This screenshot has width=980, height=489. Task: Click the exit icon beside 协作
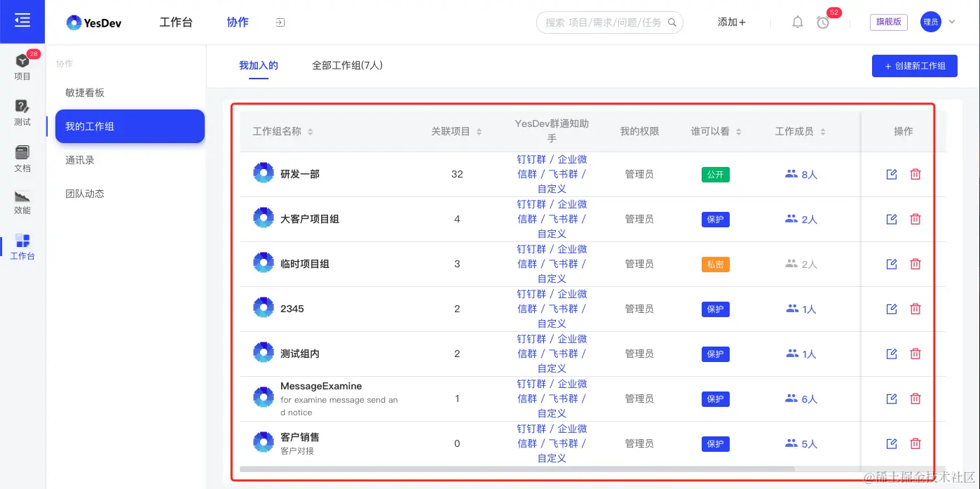point(280,22)
